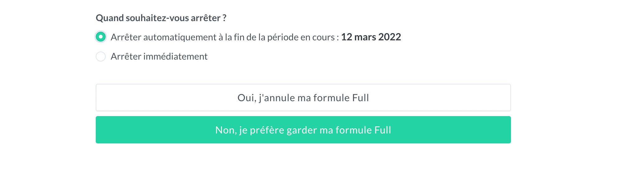Image resolution: width=644 pixels, height=185 pixels.
Task: Click the text 'formule Full' on green button
Action: pos(362,130)
